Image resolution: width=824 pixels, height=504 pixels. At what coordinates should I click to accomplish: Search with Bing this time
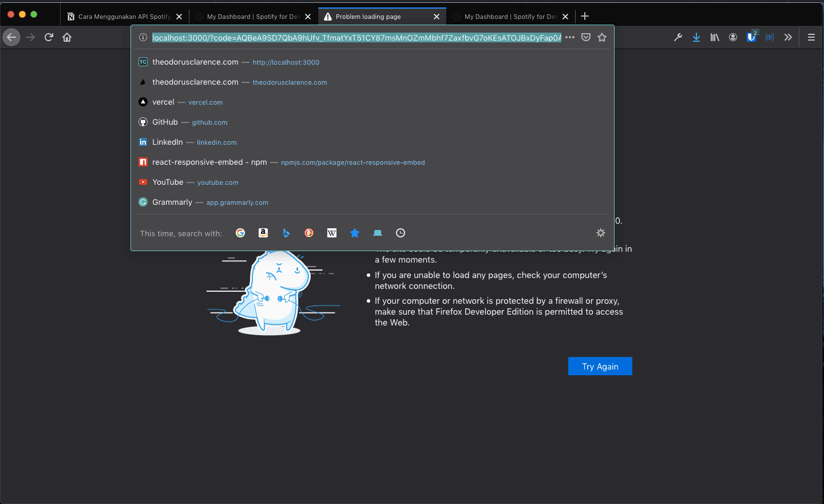pos(286,233)
